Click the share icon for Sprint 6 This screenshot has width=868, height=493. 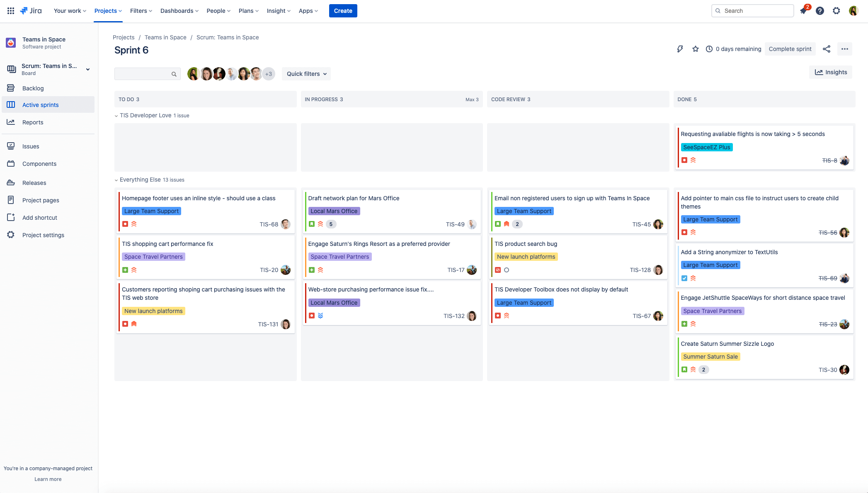pos(827,49)
